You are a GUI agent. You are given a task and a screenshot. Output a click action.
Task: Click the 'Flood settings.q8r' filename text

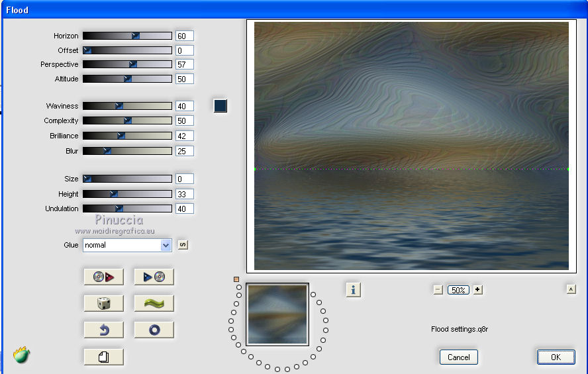460,329
